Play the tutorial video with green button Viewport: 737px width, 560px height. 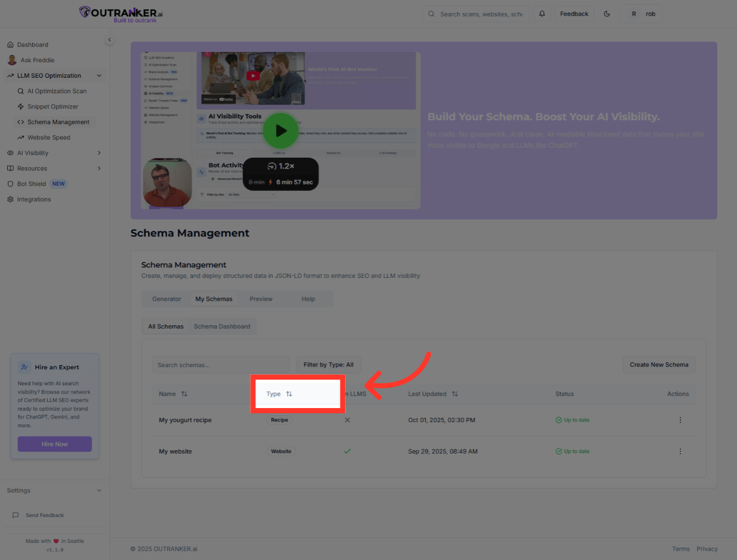281,131
